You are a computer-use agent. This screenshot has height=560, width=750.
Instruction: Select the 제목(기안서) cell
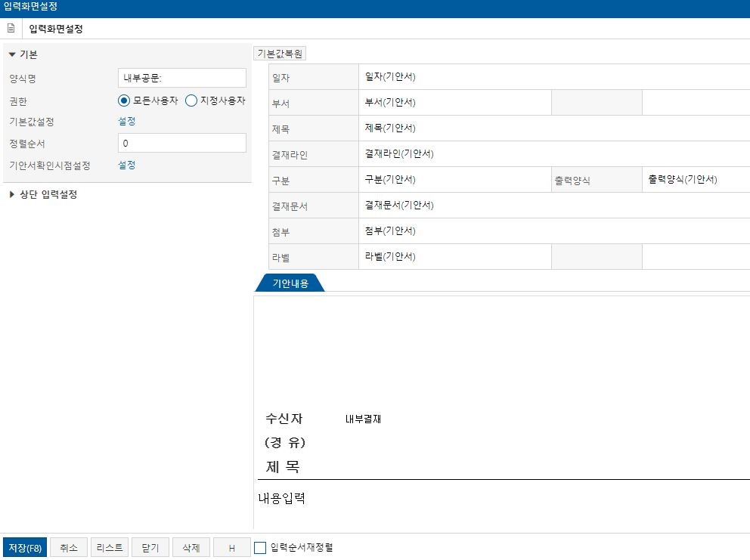(554, 128)
